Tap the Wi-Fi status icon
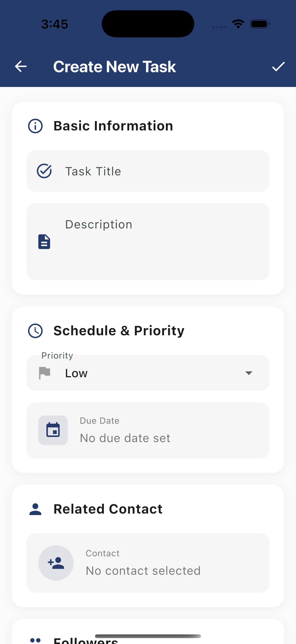The width and height of the screenshot is (296, 644). [238, 24]
